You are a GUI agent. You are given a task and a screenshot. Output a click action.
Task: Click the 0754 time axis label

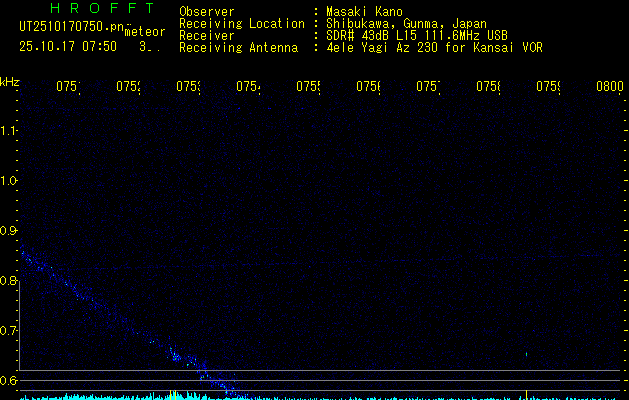point(248,86)
